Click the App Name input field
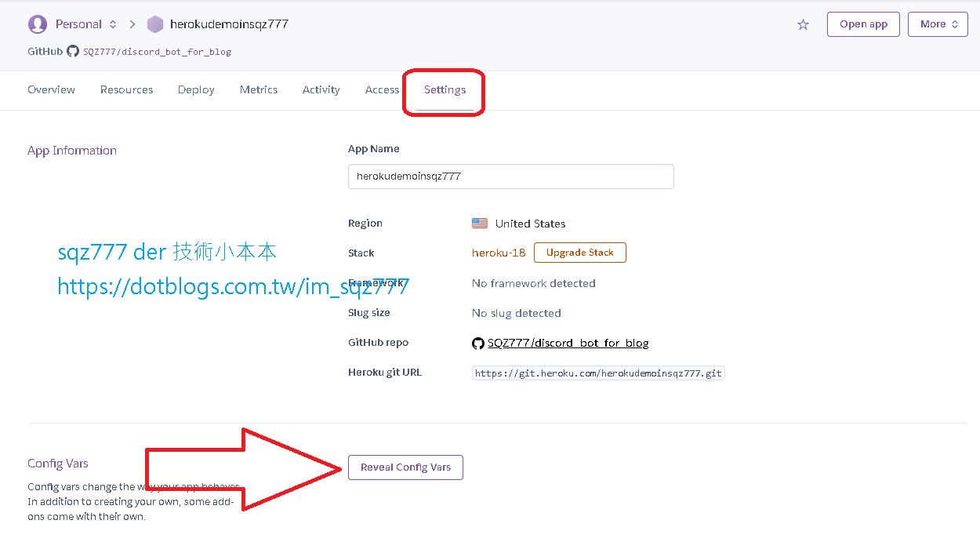Screen dimensions: 980x542 510,176
